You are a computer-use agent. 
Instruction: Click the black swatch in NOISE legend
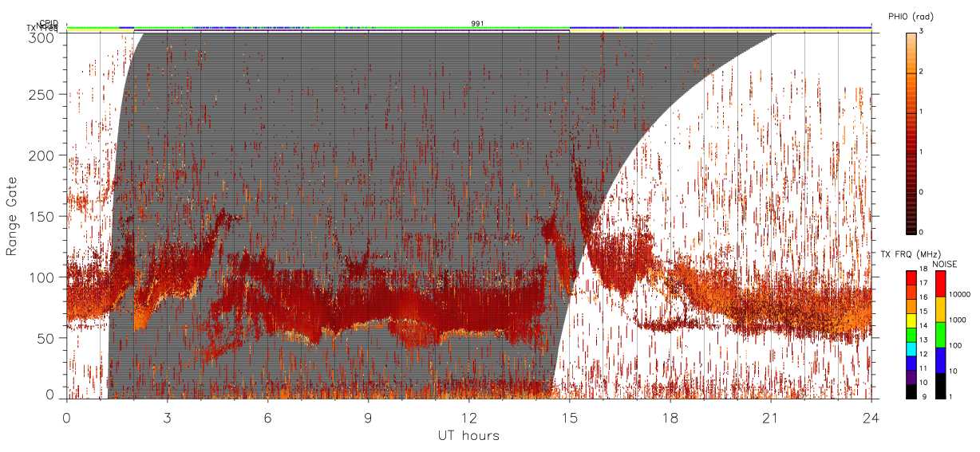click(940, 385)
